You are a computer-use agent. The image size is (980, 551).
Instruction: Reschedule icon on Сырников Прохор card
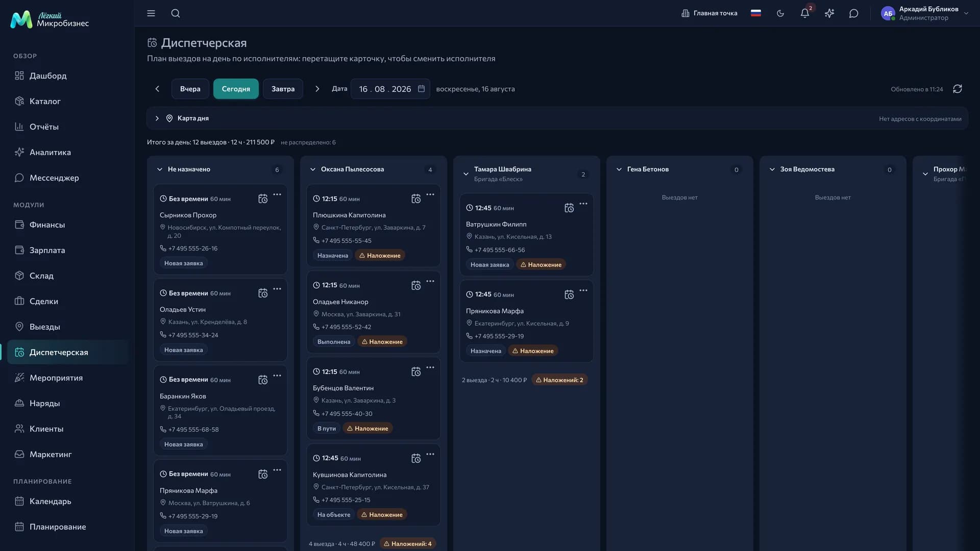(263, 199)
